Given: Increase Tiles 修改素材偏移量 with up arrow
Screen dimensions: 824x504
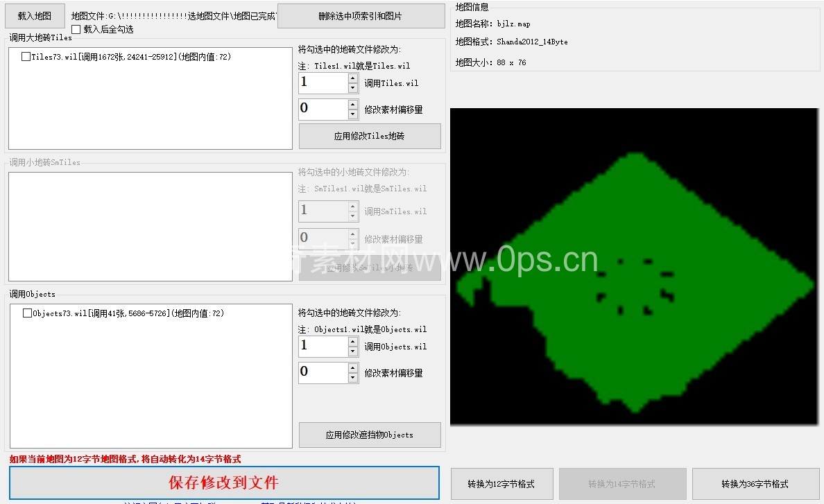Looking at the screenshot, I should click(353, 105).
